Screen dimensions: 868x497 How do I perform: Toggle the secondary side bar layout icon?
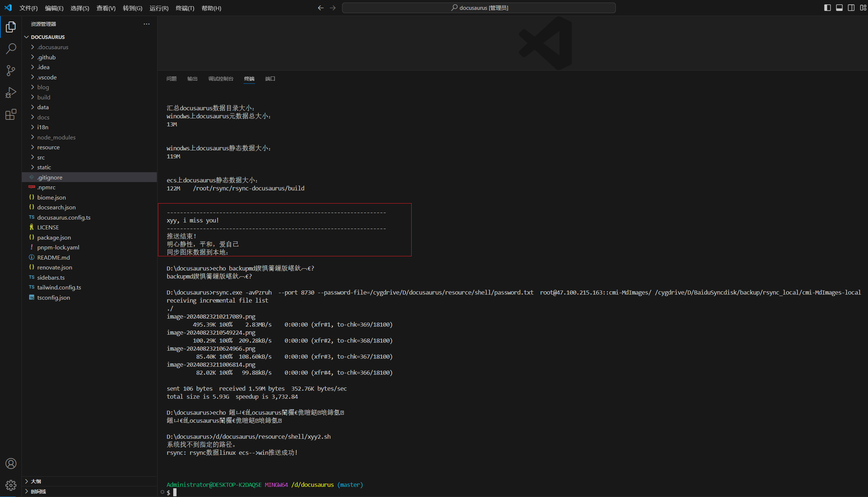(851, 8)
